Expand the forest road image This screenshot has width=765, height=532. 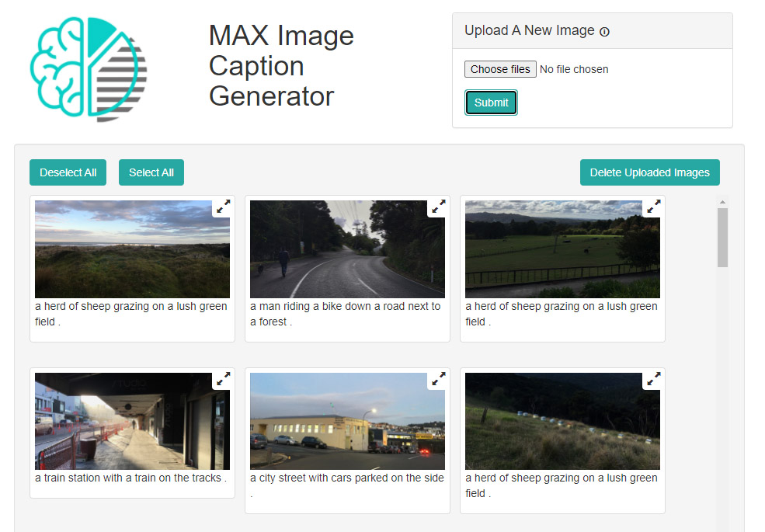(x=439, y=207)
